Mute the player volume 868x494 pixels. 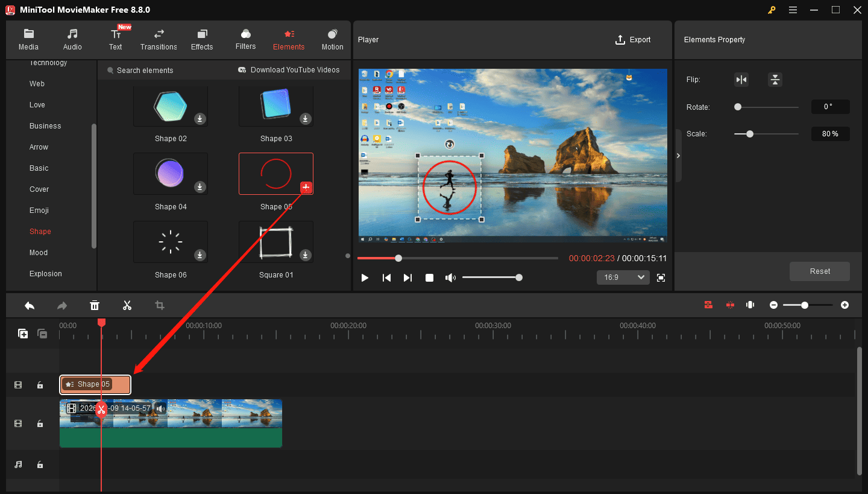pyautogui.click(x=450, y=277)
